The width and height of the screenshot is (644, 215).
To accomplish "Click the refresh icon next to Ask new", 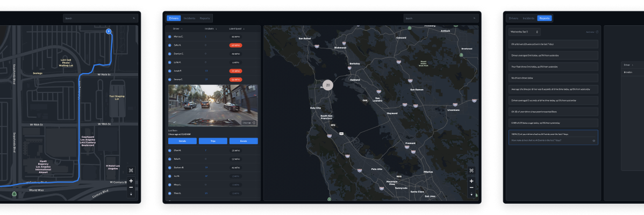I will (597, 32).
